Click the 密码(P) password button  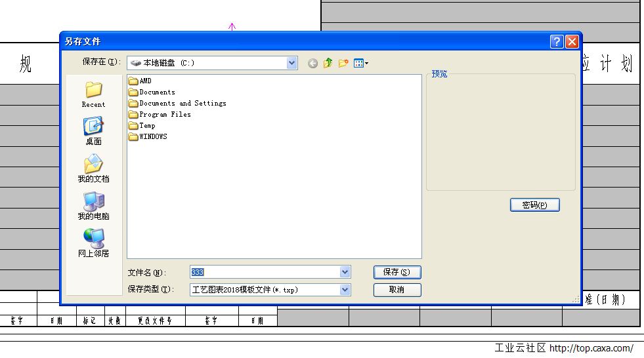click(534, 205)
